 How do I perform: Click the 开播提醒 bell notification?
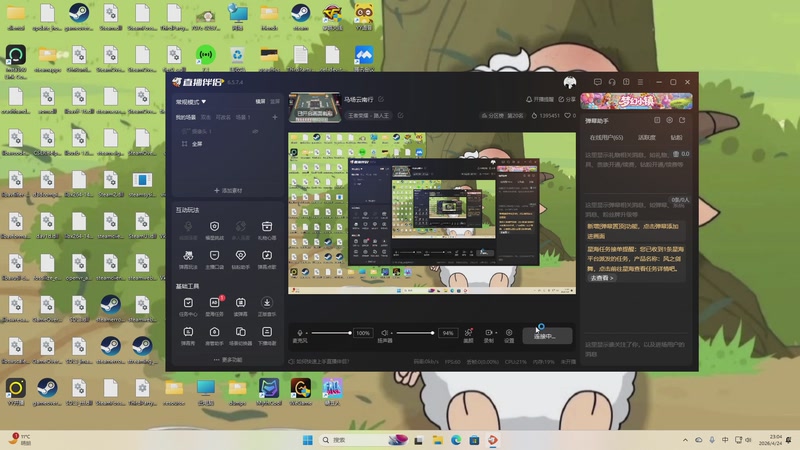[540, 99]
